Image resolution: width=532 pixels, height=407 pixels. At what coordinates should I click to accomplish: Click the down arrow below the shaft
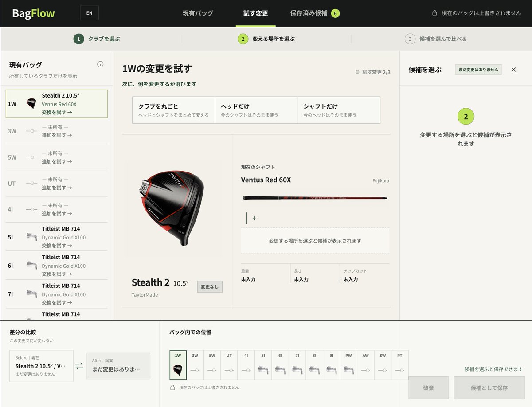point(254,218)
